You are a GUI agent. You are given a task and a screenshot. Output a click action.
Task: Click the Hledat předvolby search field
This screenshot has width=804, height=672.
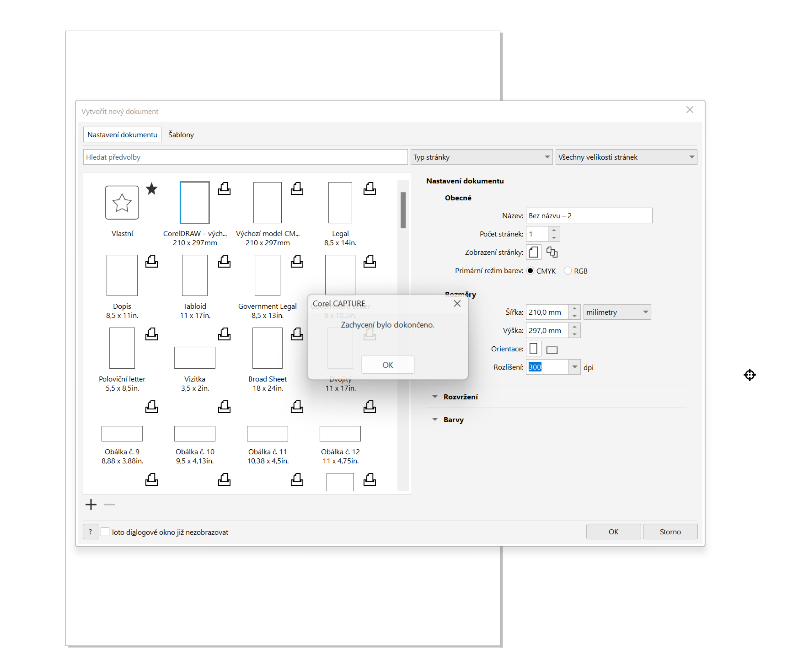pos(245,157)
